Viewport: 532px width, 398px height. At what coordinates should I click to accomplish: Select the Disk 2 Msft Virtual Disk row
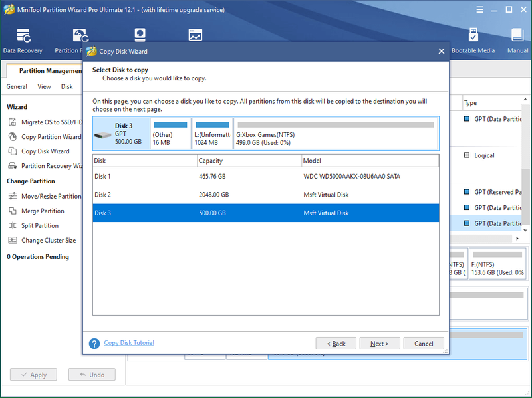coord(265,195)
